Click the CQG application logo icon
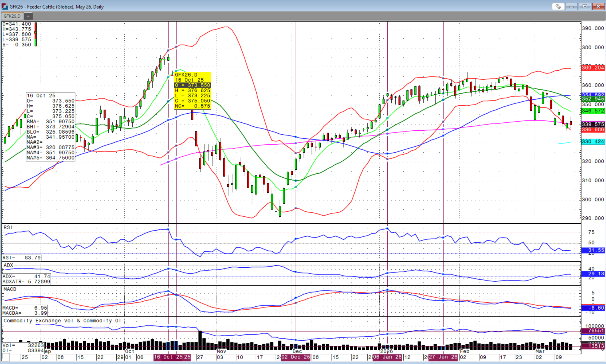Screen dimensions: 606x364 5,6
